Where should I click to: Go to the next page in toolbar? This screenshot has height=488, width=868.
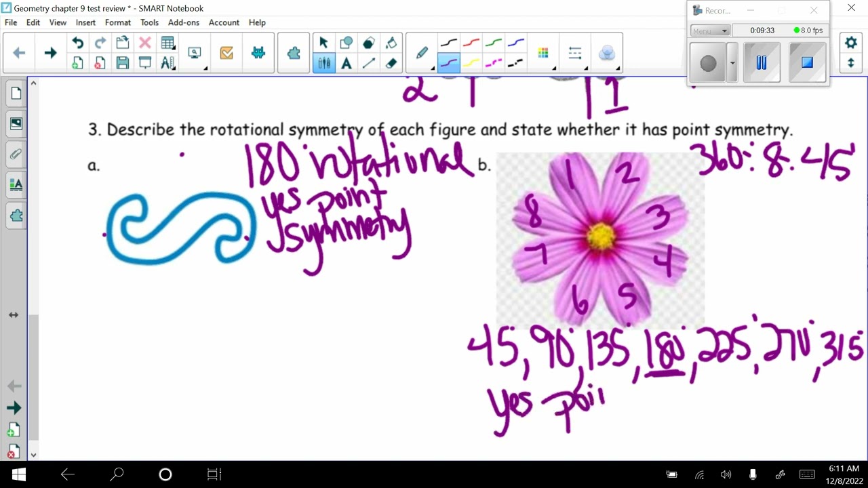[x=50, y=53]
